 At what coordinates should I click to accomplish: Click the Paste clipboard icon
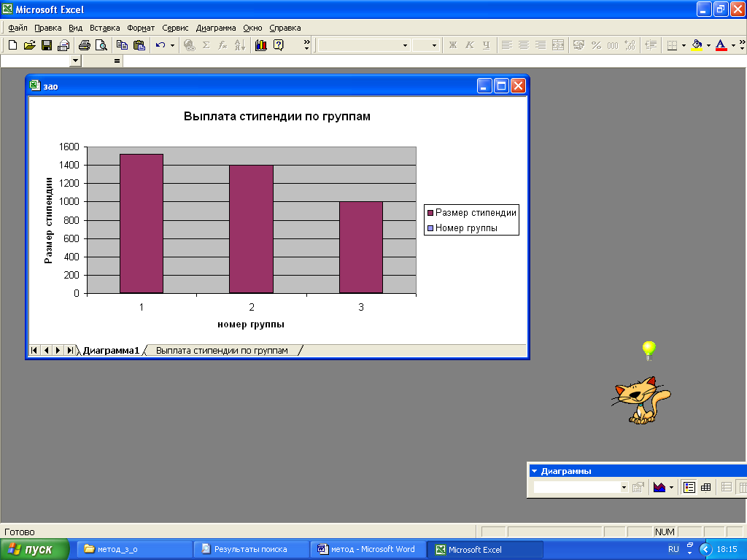pyautogui.click(x=139, y=45)
